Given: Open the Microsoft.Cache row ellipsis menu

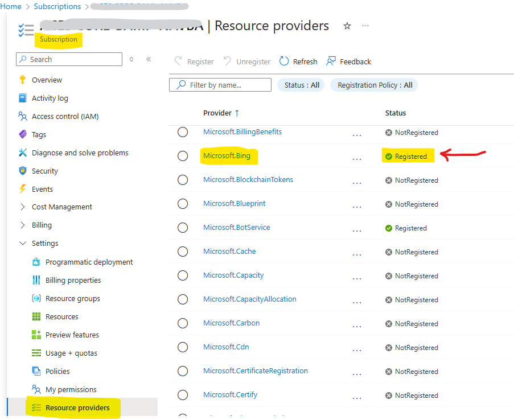Looking at the screenshot, I should click(357, 255).
